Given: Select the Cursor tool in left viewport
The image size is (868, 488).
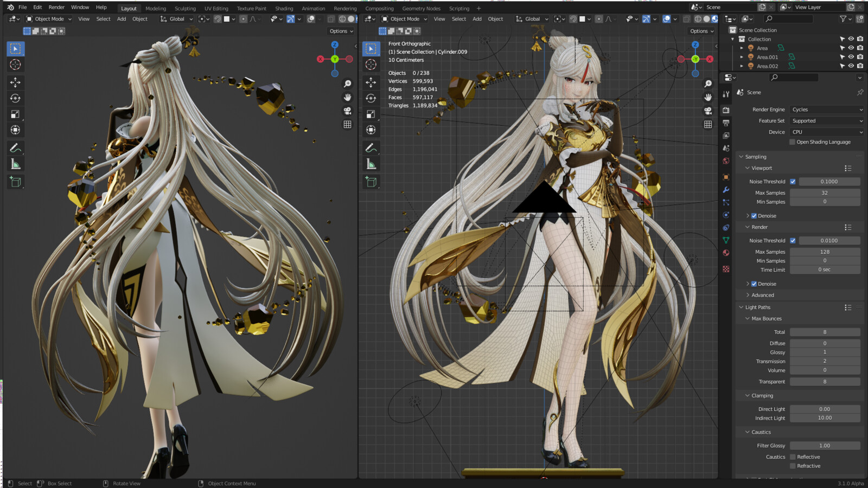Looking at the screenshot, I should [15, 65].
